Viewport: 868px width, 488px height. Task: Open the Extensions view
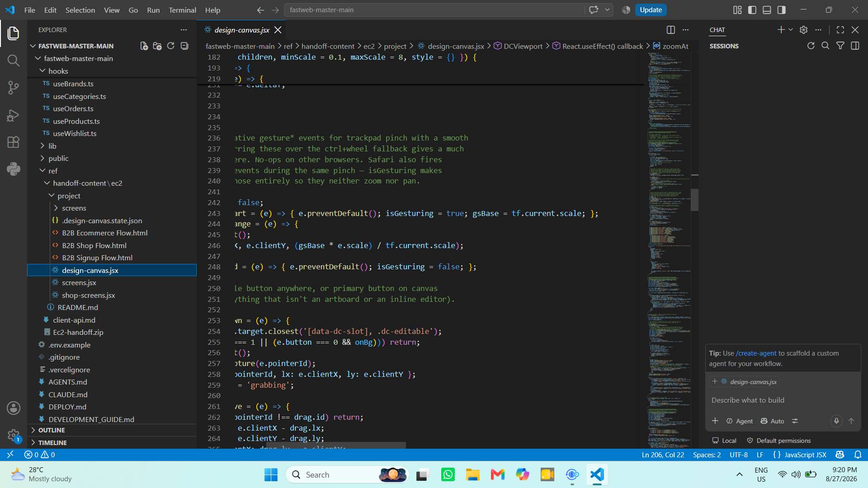coord(14,142)
